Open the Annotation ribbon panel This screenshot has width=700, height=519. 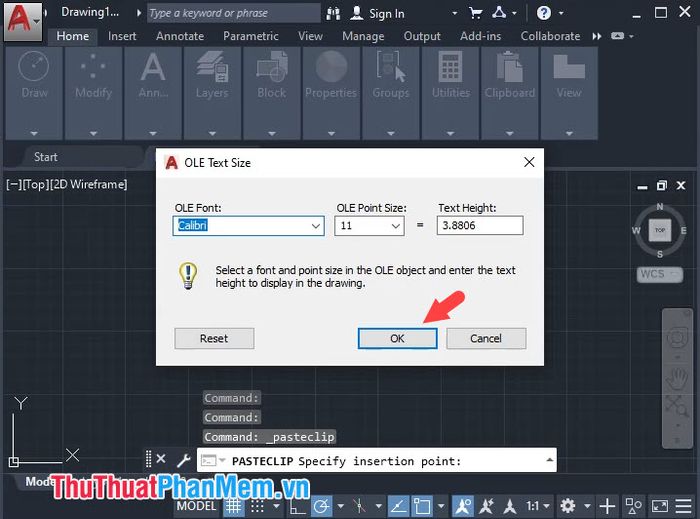pyautogui.click(x=153, y=93)
